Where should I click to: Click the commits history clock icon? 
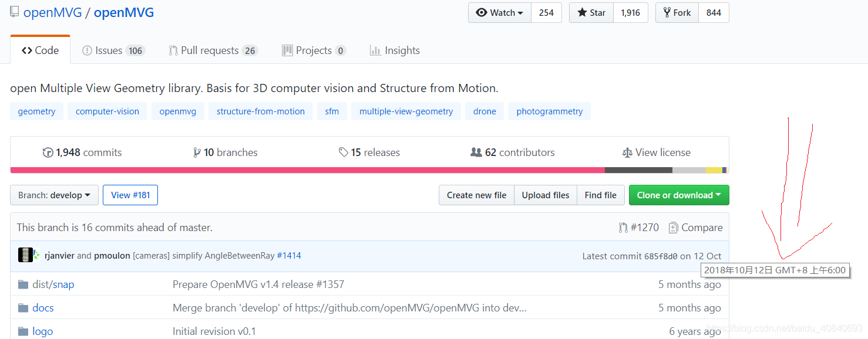pos(48,152)
